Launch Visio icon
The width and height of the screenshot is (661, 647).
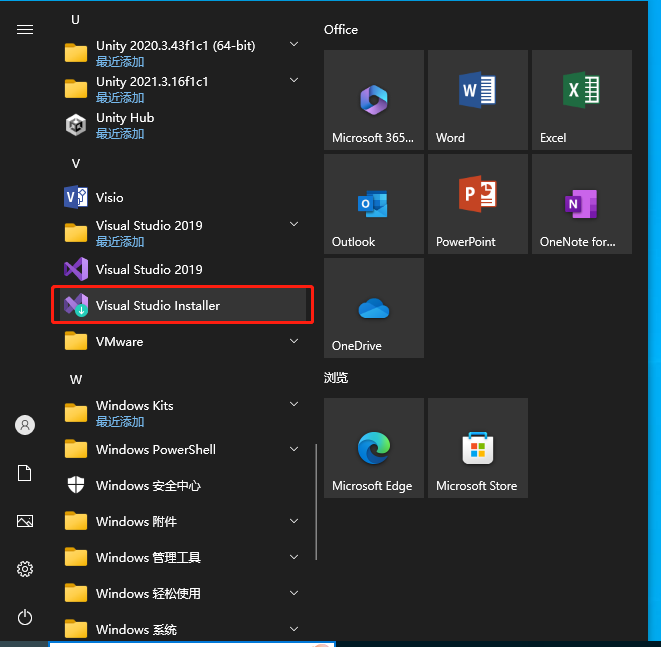tap(76, 197)
